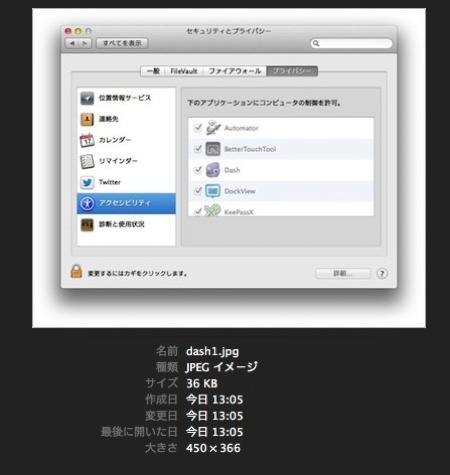Choose Reminders (リマインダー) icon in sidebar
This screenshot has height=475, width=450.
pos(87,161)
